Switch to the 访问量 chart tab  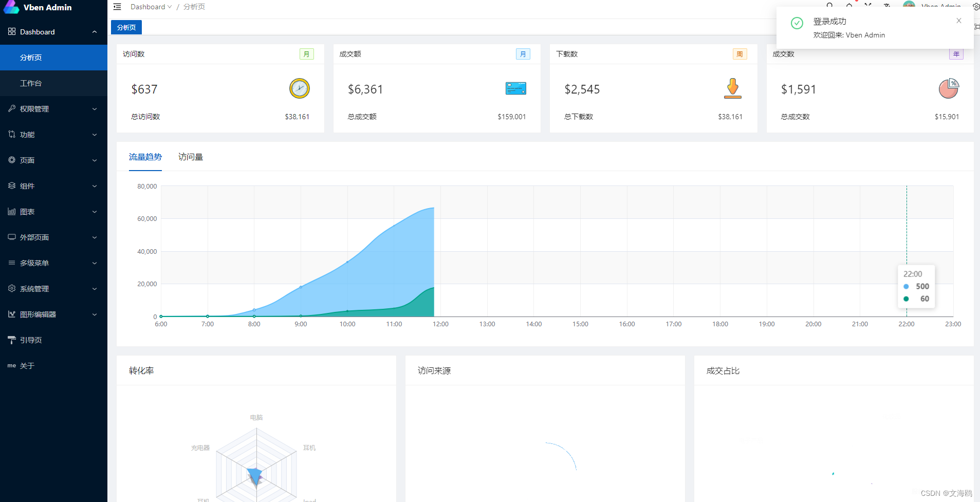191,157
